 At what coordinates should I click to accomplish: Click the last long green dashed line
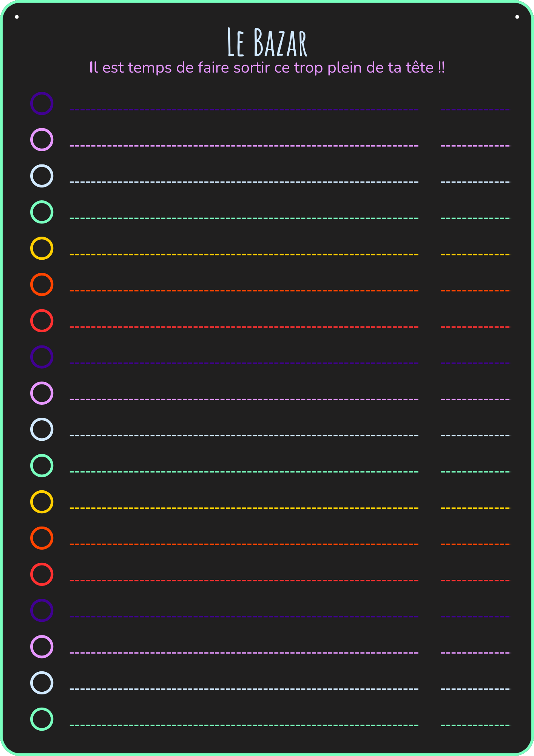[x=244, y=725]
